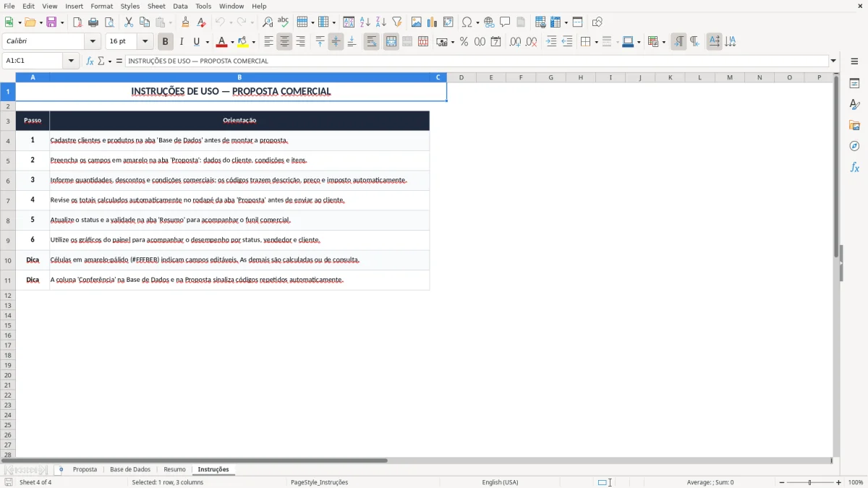This screenshot has height=488, width=868.
Task: Insert Comment icon
Action: click(x=505, y=22)
